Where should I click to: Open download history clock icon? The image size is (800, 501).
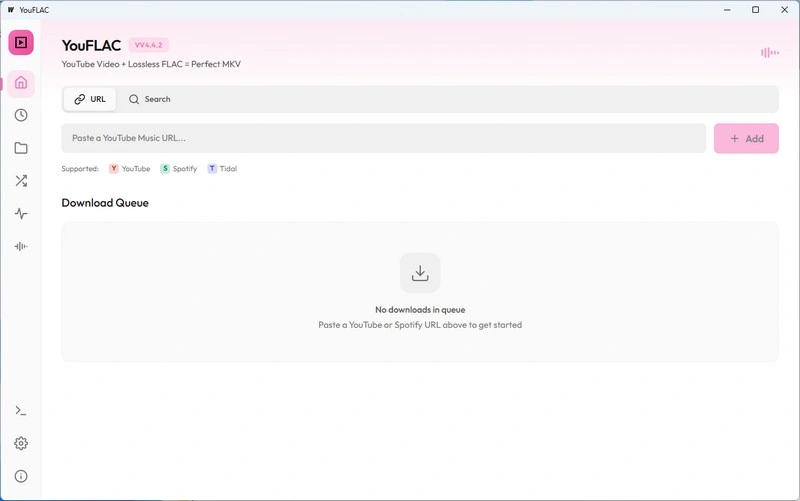tap(21, 115)
